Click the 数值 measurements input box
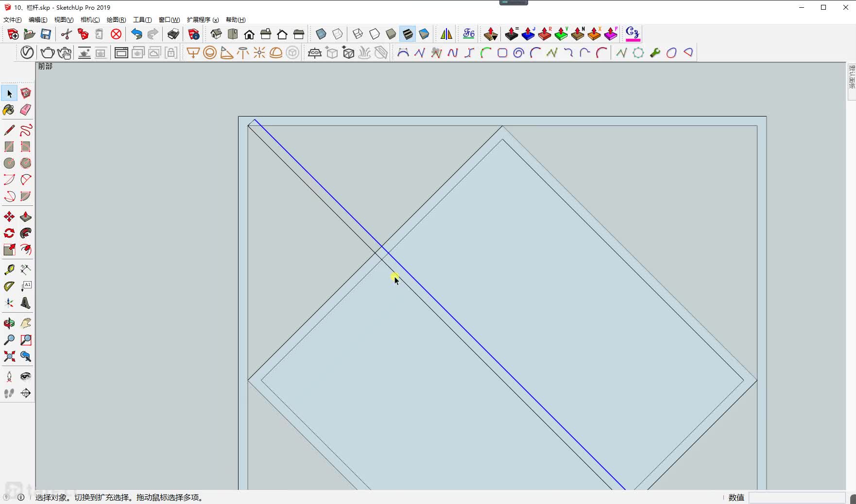 coord(797,498)
